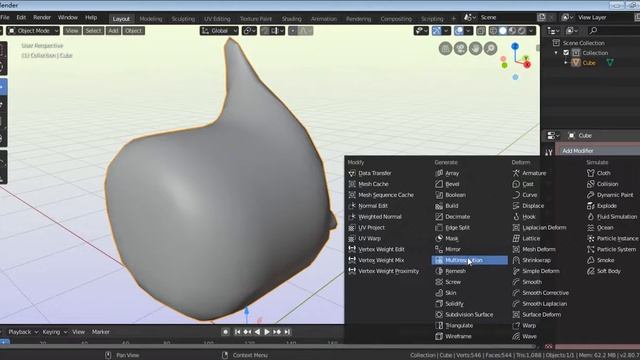Choose the Shrinkwrap modifier
The height and width of the screenshot is (360, 640).
click(x=532, y=260)
